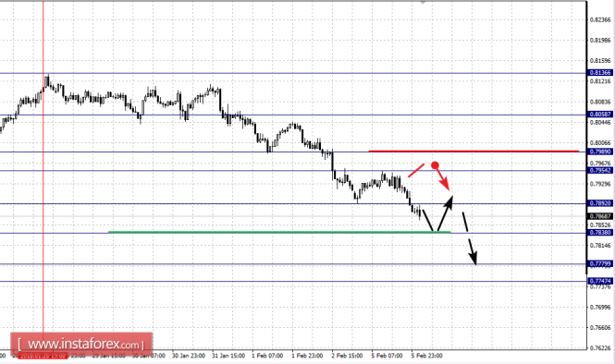The height and width of the screenshot is (364, 615).
Task: Click the short red diagonal line segment
Action: pos(416,170)
